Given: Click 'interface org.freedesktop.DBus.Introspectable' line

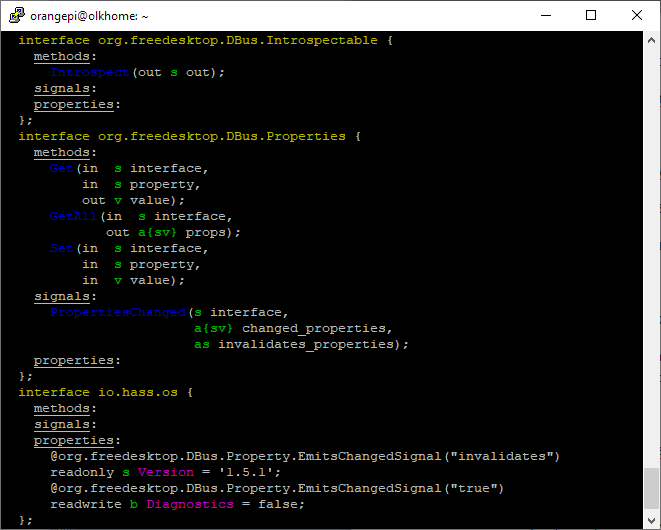Looking at the screenshot, I should click(x=205, y=40).
